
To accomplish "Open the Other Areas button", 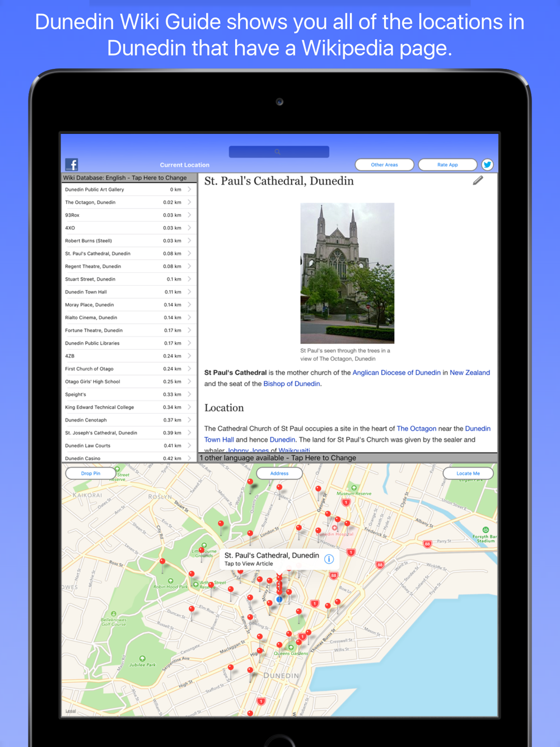I will coord(385,165).
